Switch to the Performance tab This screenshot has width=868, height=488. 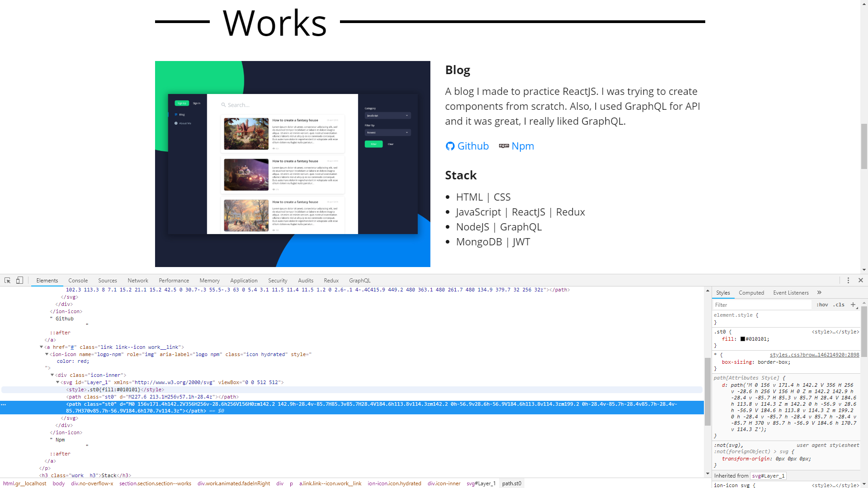(174, 281)
